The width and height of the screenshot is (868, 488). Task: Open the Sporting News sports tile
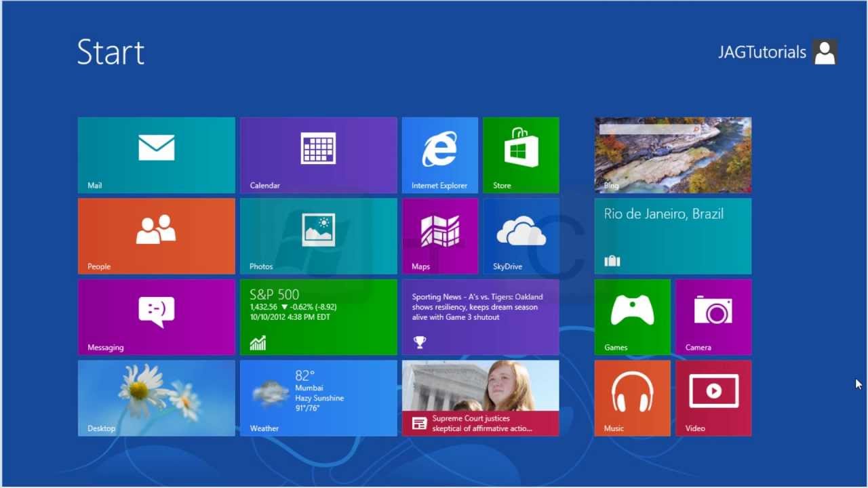481,317
